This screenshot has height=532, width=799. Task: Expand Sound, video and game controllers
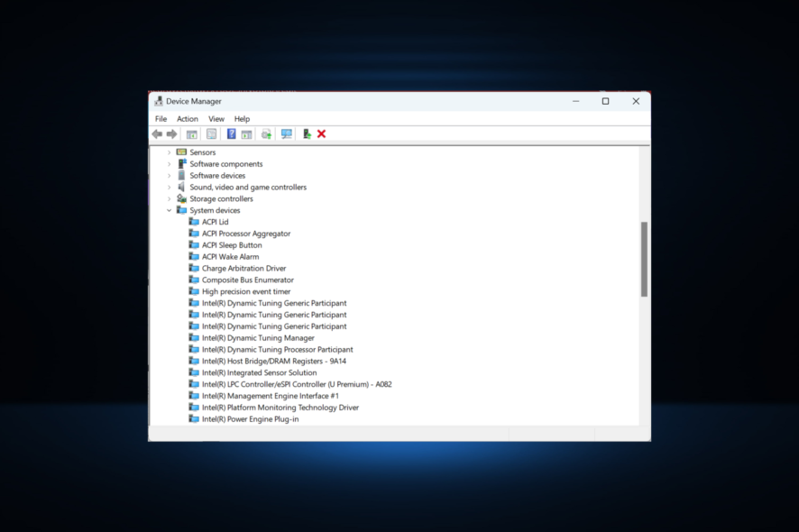point(170,187)
